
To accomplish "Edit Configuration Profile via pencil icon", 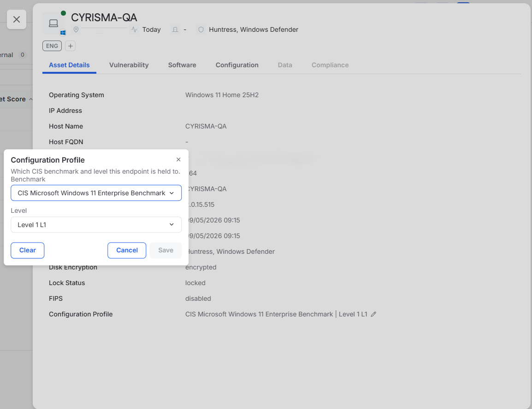I will [373, 314].
